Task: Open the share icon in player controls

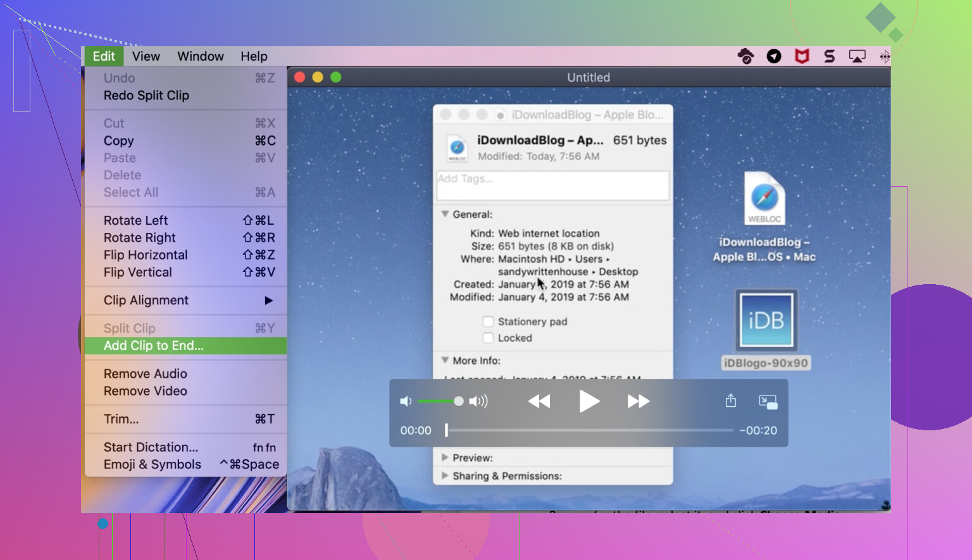Action: 730,401
